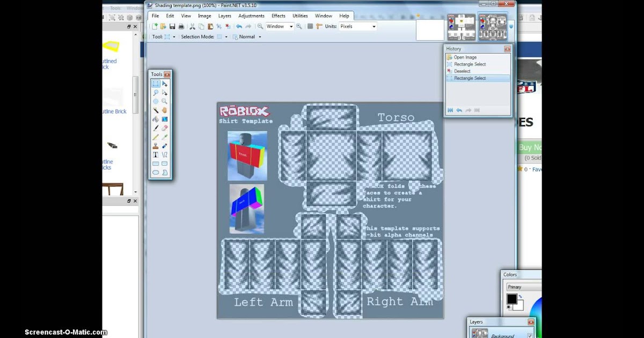
Task: Click the Zoom Out magnifier icon
Action: [260, 26]
